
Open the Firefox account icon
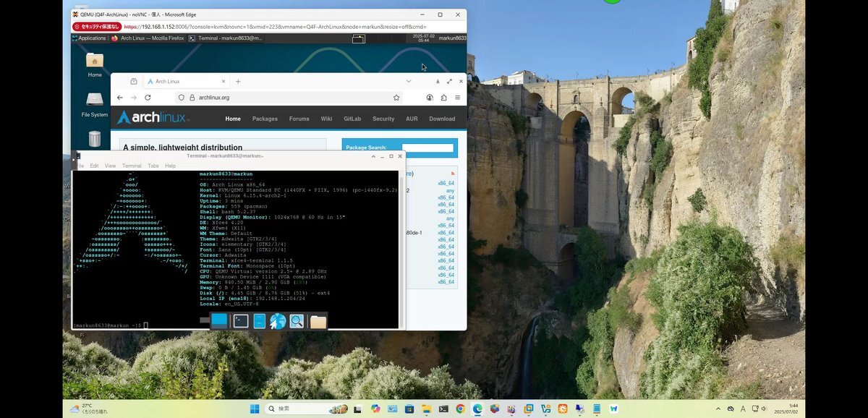430,98
